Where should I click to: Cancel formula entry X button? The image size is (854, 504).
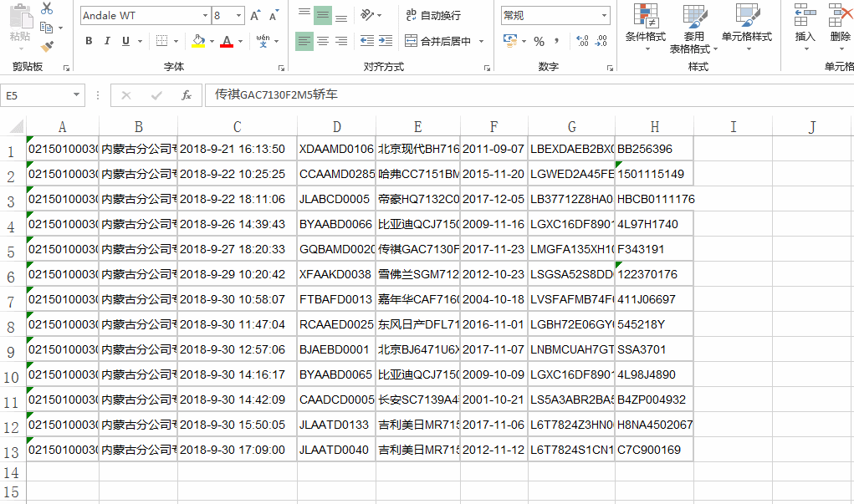coord(126,95)
